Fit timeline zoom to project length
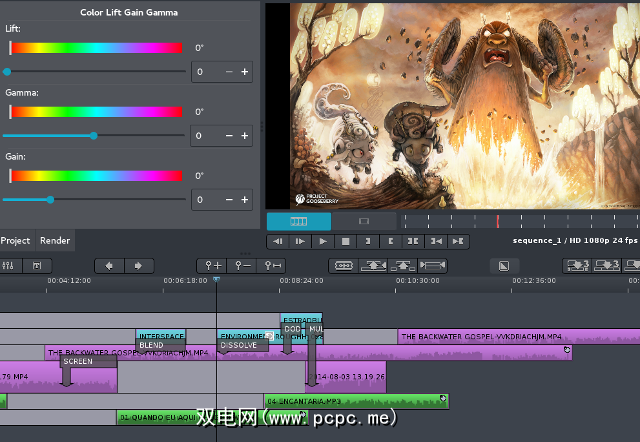640x442 pixels. click(271, 266)
